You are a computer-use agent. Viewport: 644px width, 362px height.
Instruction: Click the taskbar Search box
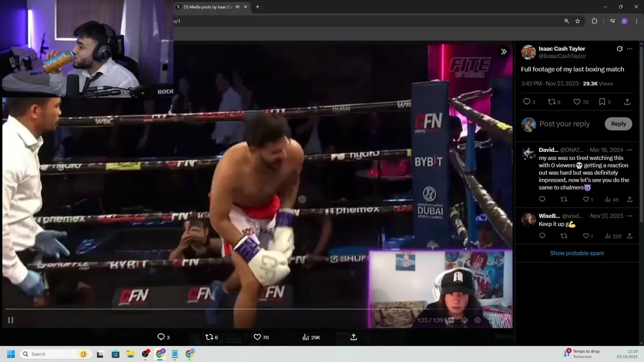55,354
